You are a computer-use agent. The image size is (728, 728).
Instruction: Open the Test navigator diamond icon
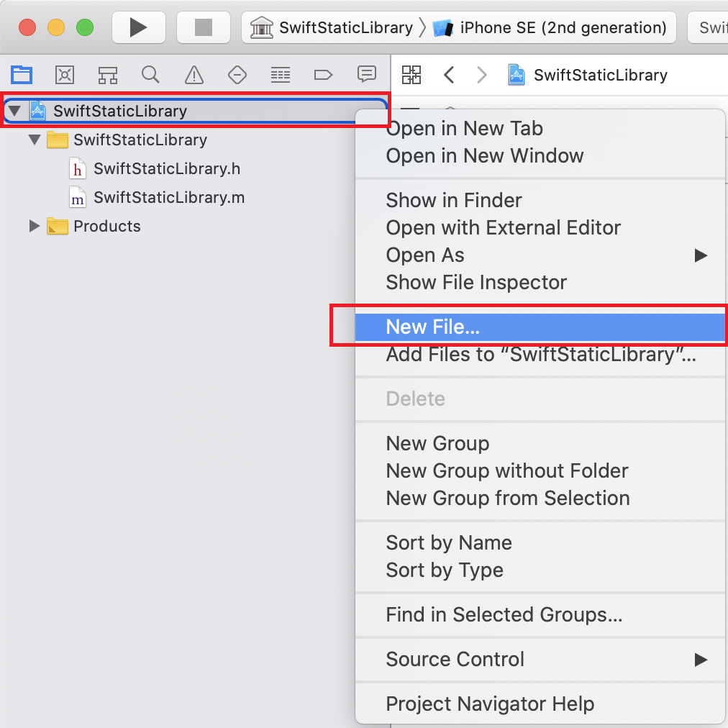pyautogui.click(x=237, y=75)
